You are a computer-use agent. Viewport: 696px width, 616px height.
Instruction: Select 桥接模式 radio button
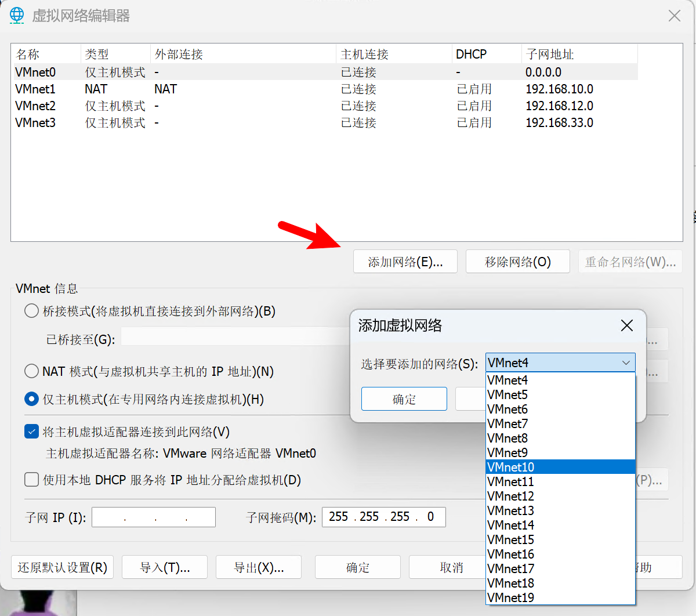(x=32, y=311)
